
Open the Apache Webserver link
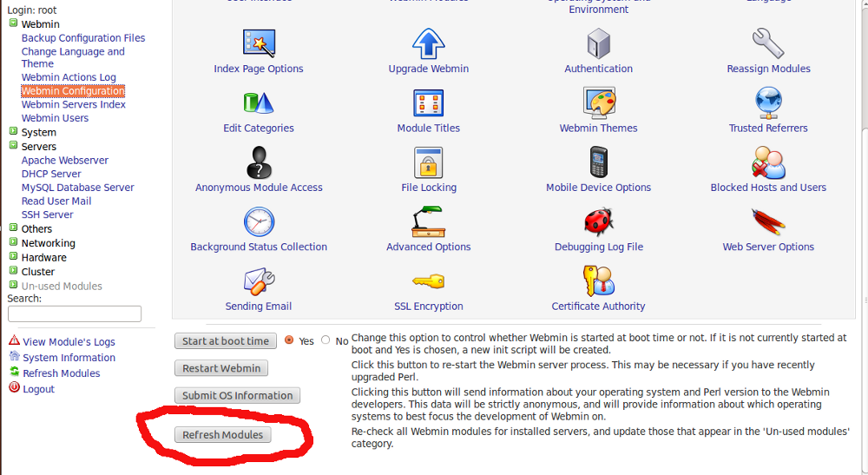(65, 160)
